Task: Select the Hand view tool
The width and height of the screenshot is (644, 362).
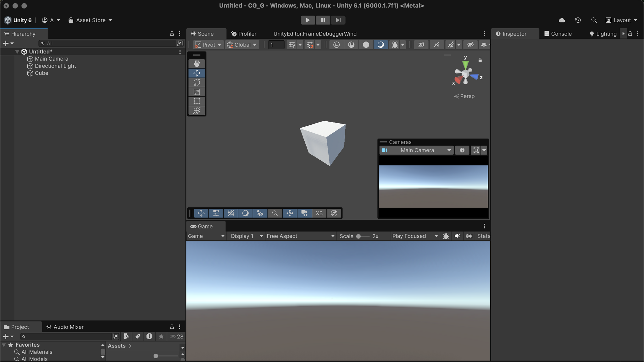Action: pyautogui.click(x=197, y=63)
